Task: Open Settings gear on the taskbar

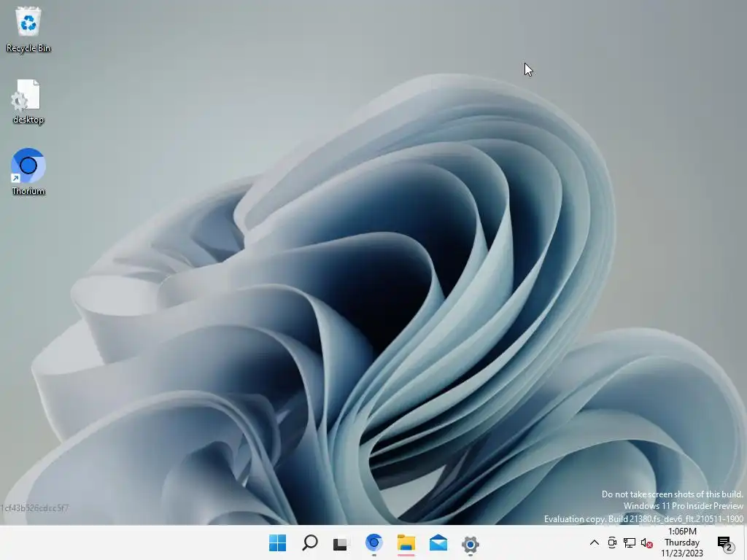Action: [x=471, y=544]
